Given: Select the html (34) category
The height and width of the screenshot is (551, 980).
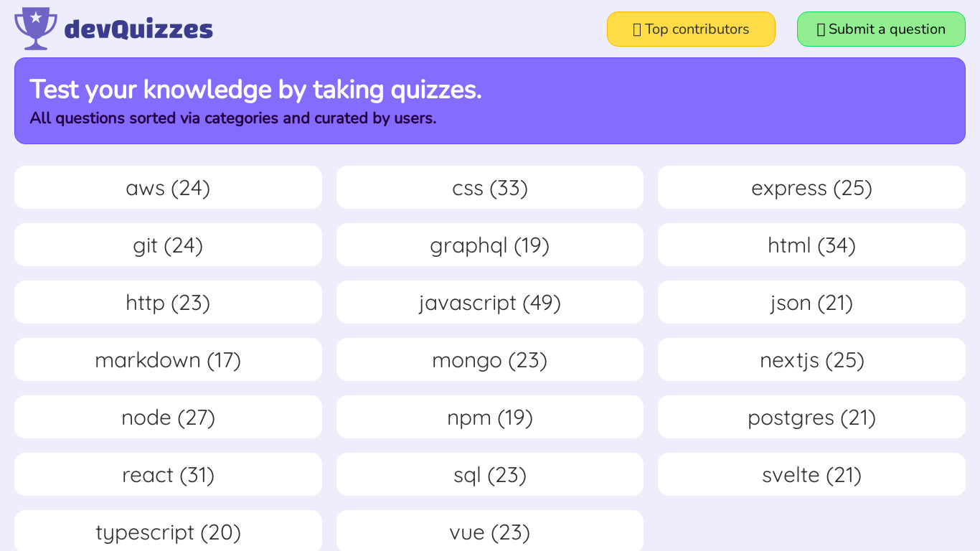Looking at the screenshot, I should click(x=811, y=245).
